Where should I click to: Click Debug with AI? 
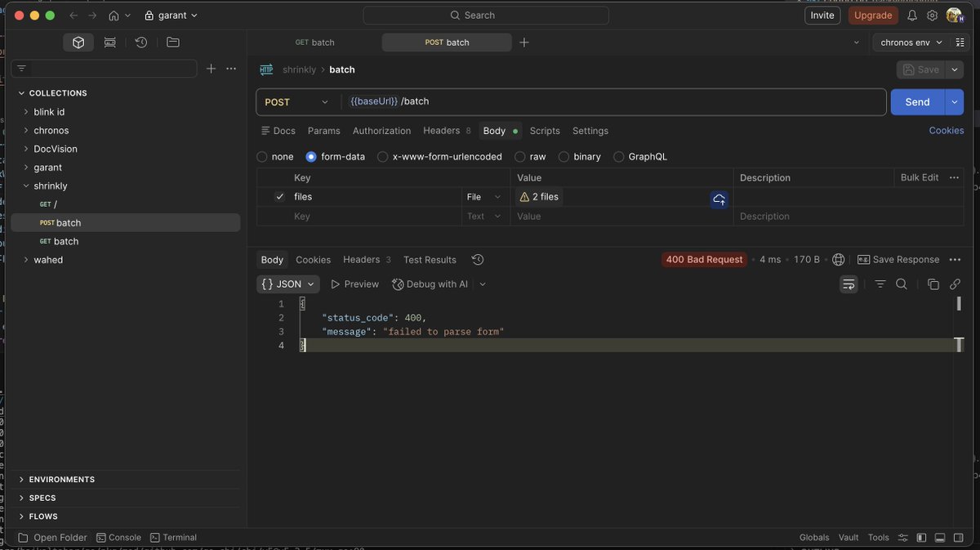[430, 284]
